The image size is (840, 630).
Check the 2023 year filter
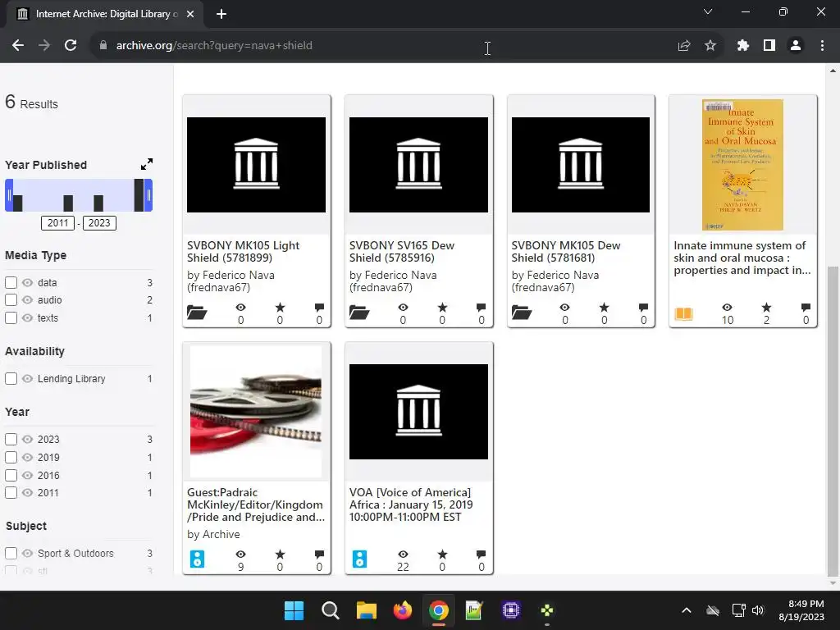[11, 440]
